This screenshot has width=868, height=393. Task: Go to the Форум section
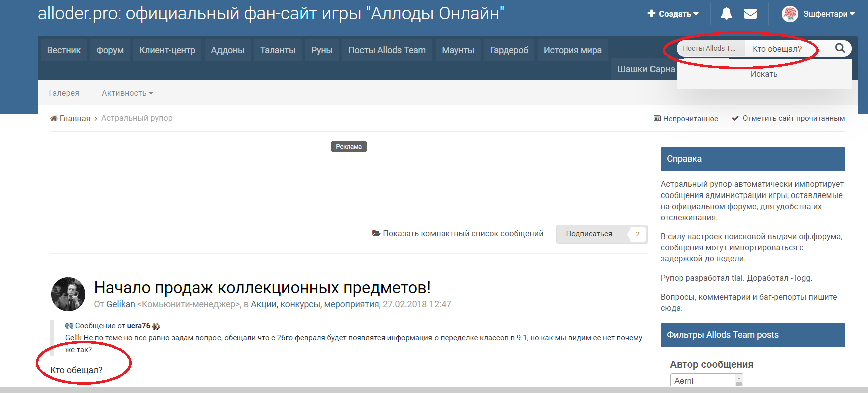(110, 50)
